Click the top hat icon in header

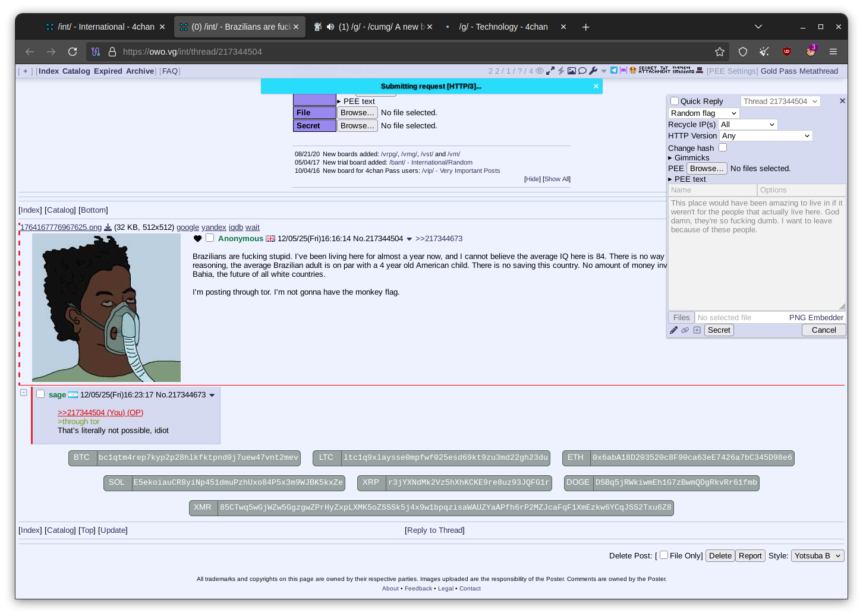(700, 70)
